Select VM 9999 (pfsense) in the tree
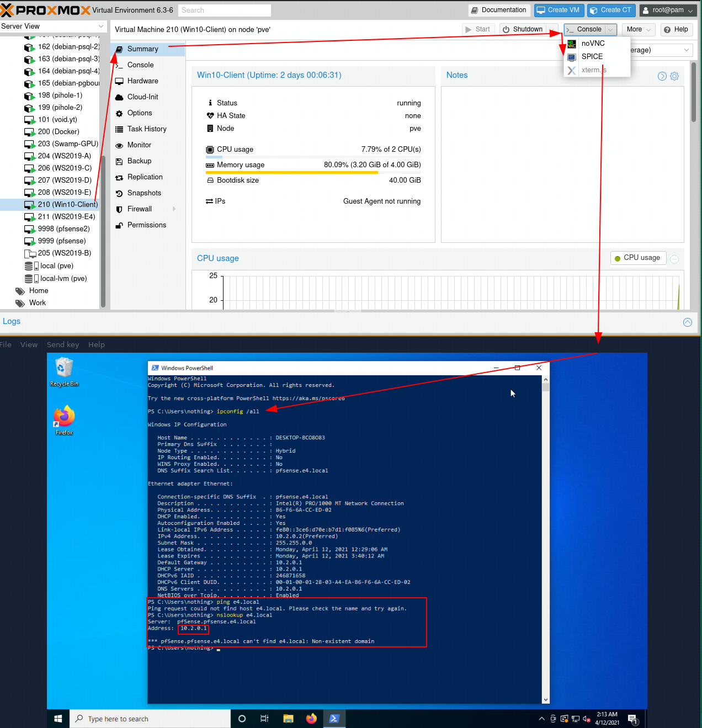The image size is (702, 728). point(50,241)
